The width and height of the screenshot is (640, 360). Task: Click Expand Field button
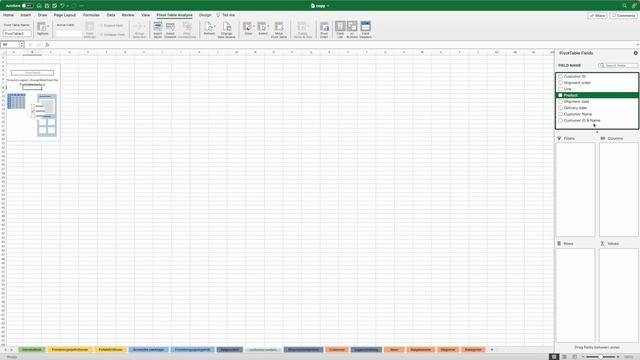coord(111,26)
